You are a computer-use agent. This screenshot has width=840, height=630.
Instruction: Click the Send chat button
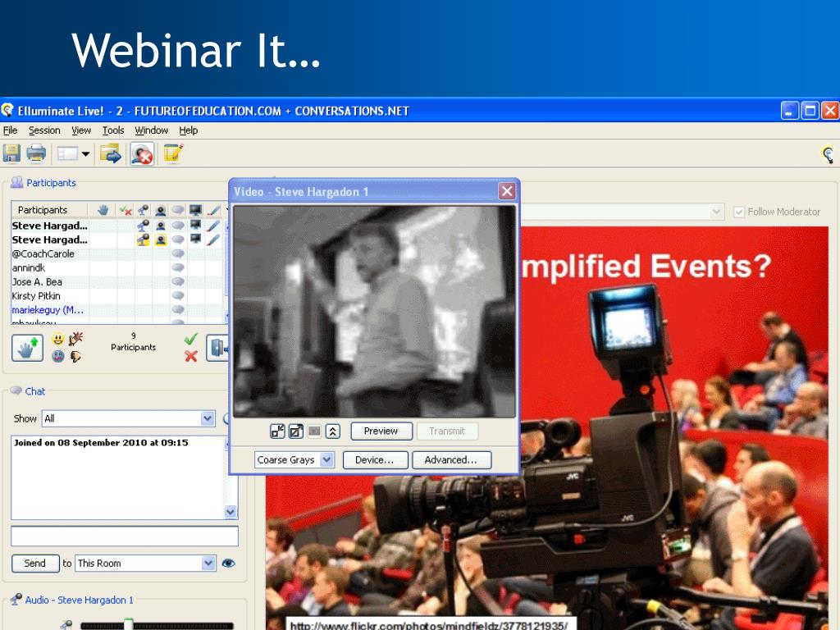[34, 563]
